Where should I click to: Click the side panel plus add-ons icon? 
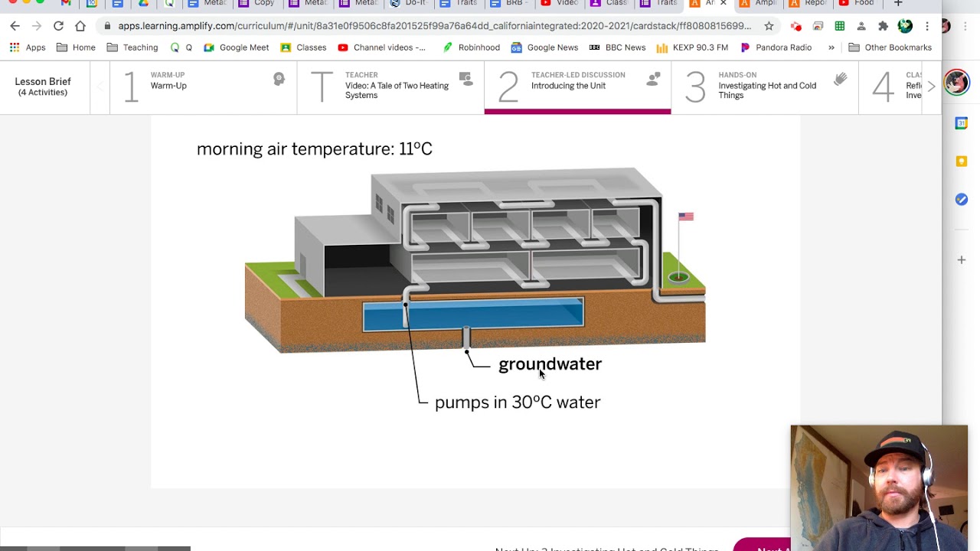[961, 260]
